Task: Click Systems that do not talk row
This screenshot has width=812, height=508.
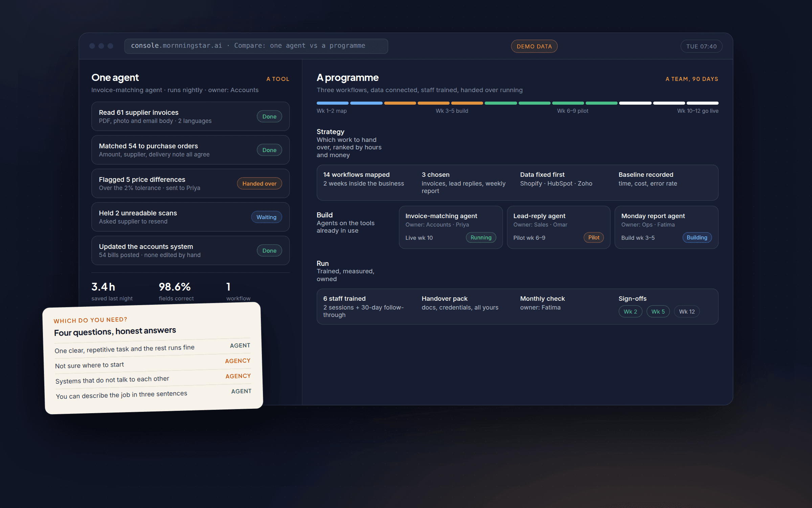Action: [153, 378]
